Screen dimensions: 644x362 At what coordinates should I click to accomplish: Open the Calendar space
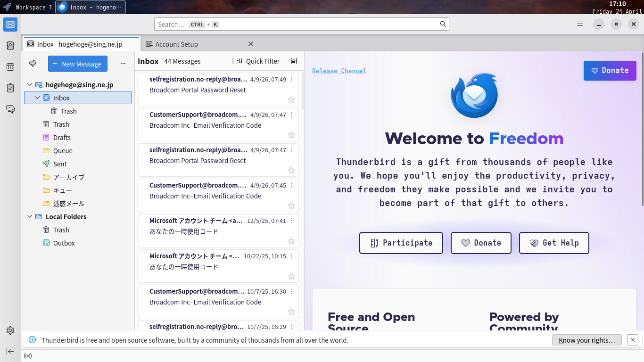pos(10,67)
